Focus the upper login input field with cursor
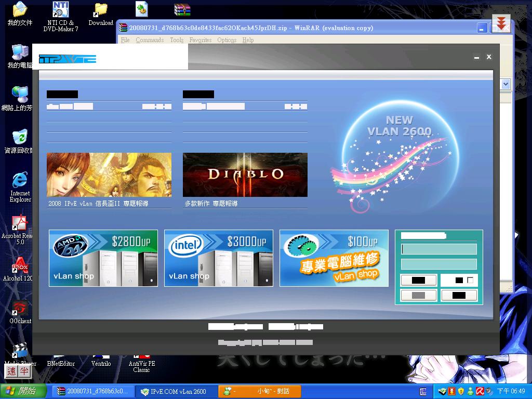This screenshot has width=532, height=399. [439, 249]
